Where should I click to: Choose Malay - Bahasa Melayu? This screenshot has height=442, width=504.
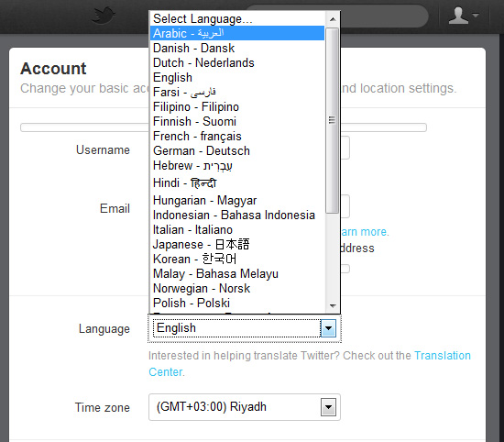pos(237,274)
